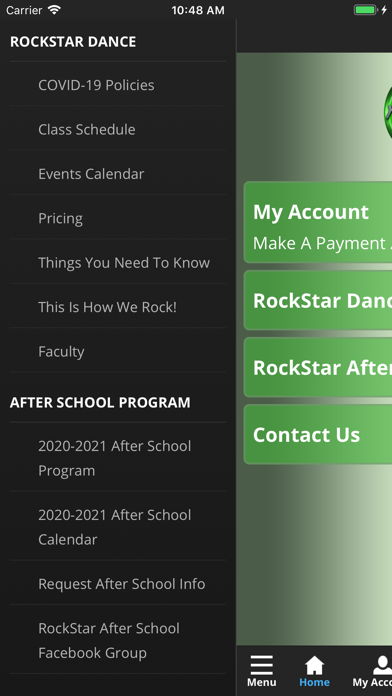Tap the battery status icon
The image size is (392, 696).
tap(365, 10)
